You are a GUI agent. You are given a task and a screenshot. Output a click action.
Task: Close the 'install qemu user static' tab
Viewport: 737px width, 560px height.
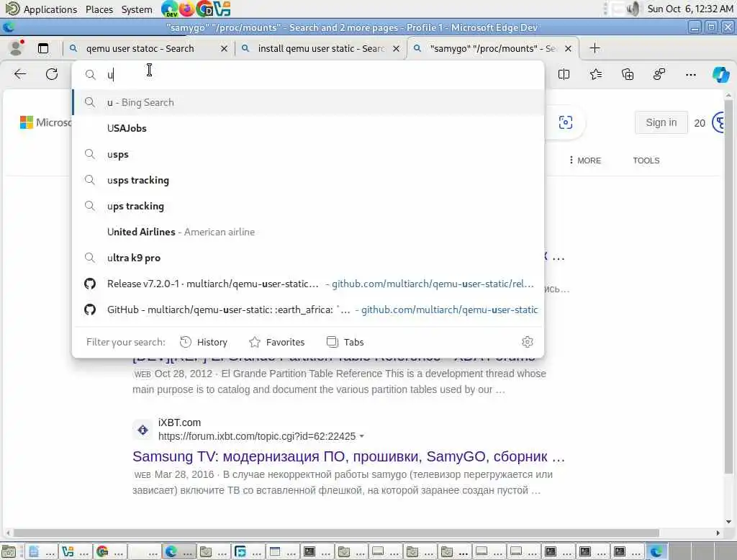point(397,48)
